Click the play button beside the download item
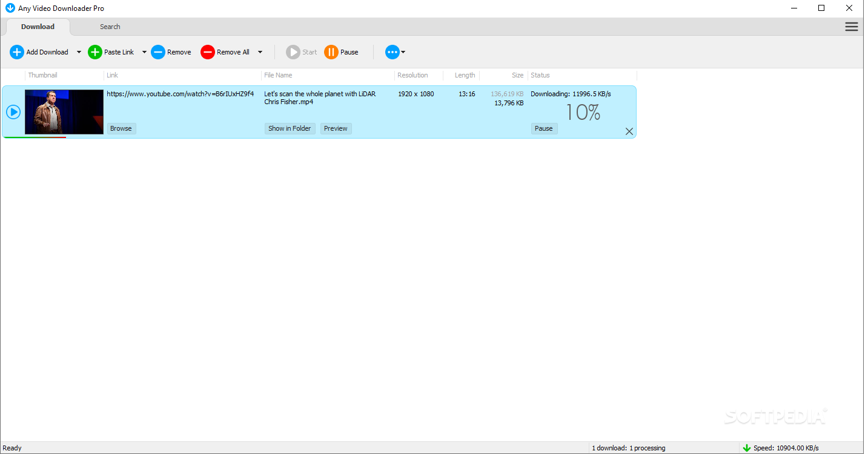 13,111
